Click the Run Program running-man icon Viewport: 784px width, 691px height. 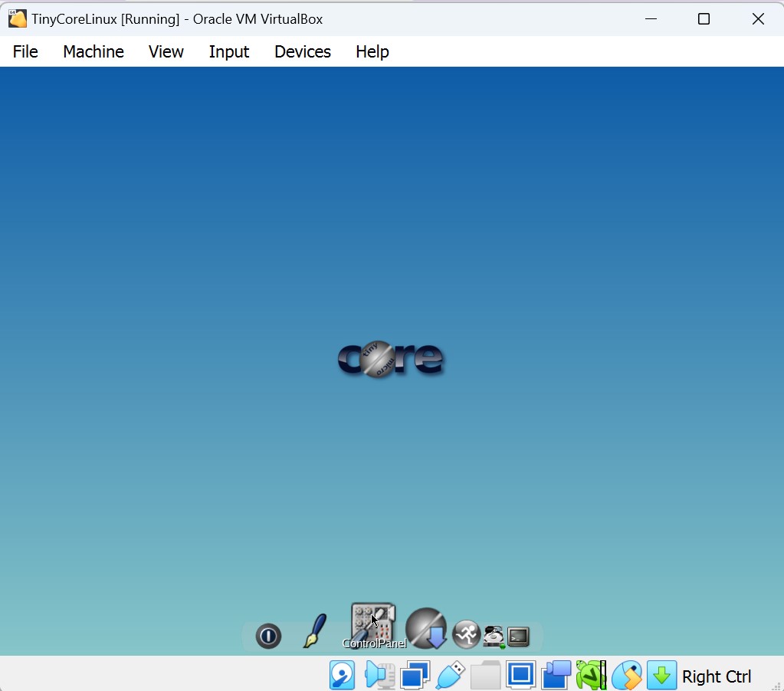pos(466,634)
